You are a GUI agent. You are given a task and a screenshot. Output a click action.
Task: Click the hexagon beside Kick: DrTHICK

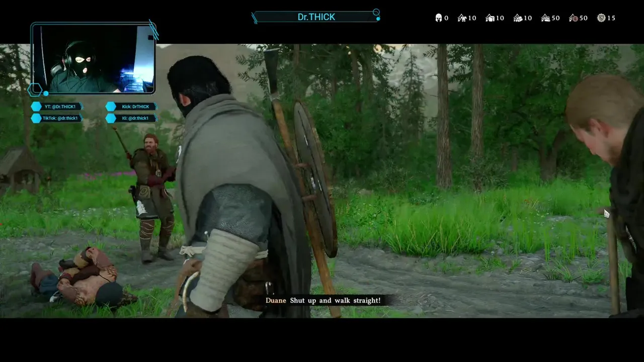111,107
